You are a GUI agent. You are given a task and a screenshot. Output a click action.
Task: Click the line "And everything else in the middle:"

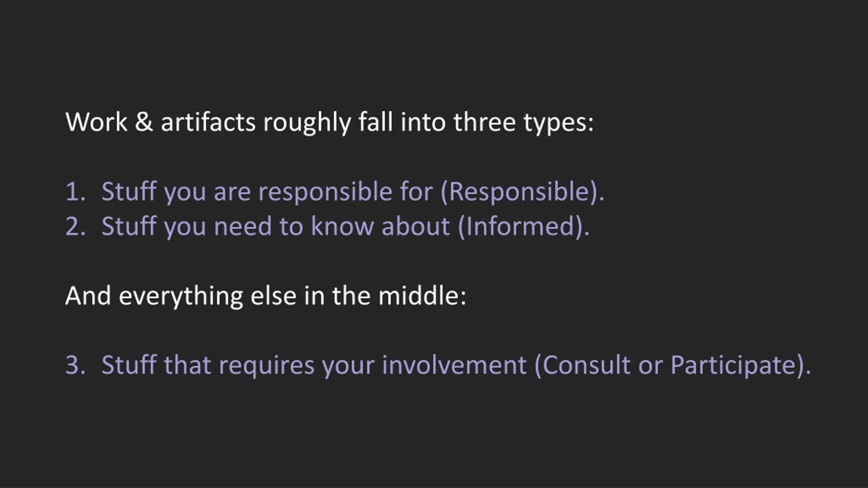tap(265, 296)
